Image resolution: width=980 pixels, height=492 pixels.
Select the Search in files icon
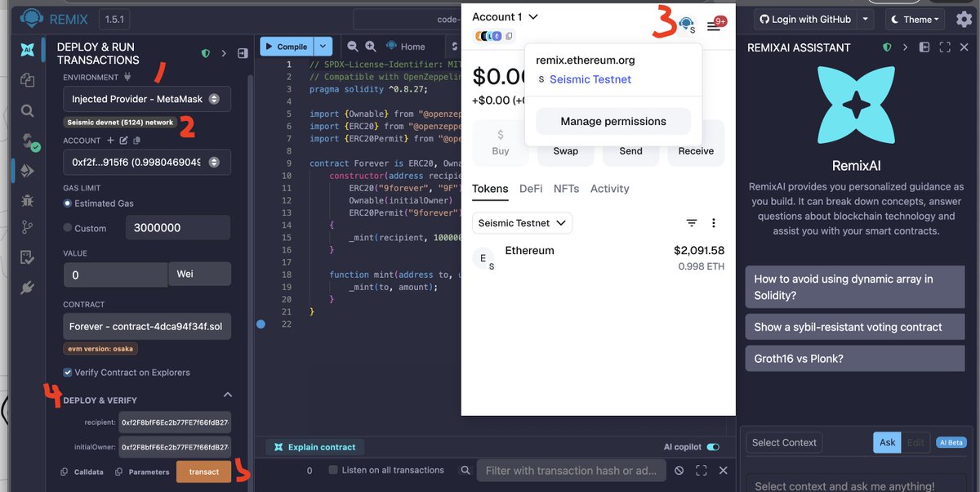pos(28,109)
